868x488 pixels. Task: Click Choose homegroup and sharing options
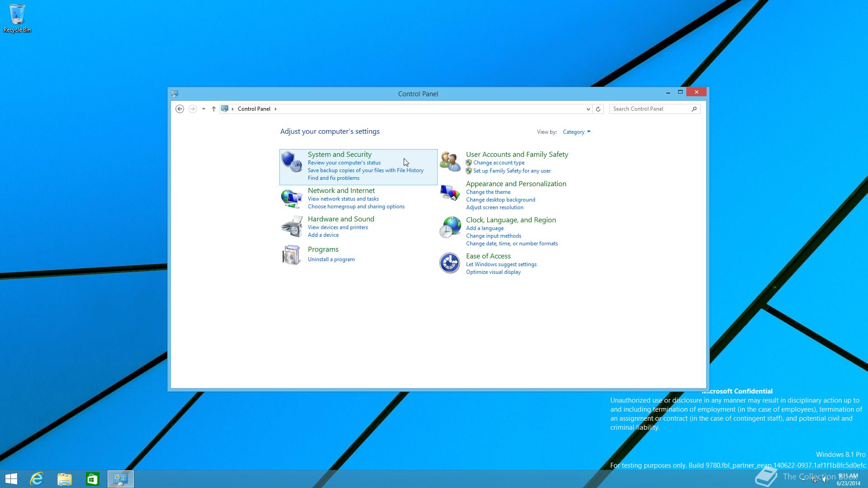(356, 206)
